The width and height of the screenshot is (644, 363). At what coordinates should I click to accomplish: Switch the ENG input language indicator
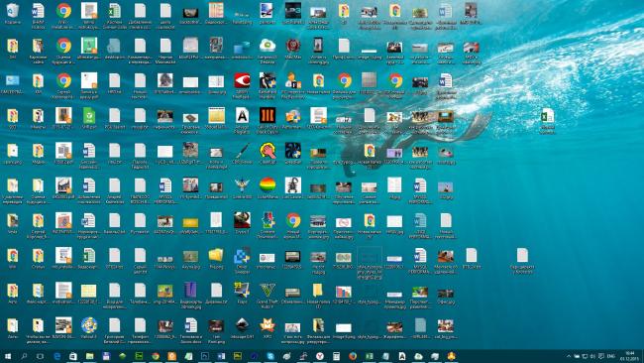click(x=611, y=356)
